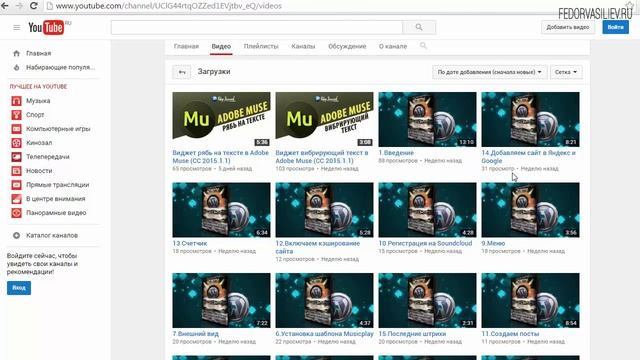640x360 pixels.
Task: Open Набирающие популярность sidebar link
Action: (x=60, y=67)
